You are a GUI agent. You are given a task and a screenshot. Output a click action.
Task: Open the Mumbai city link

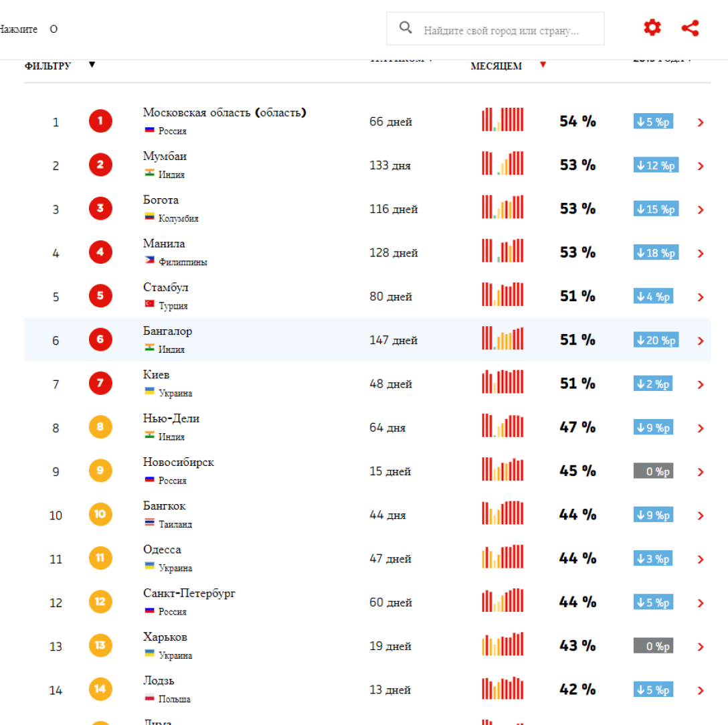(165, 156)
